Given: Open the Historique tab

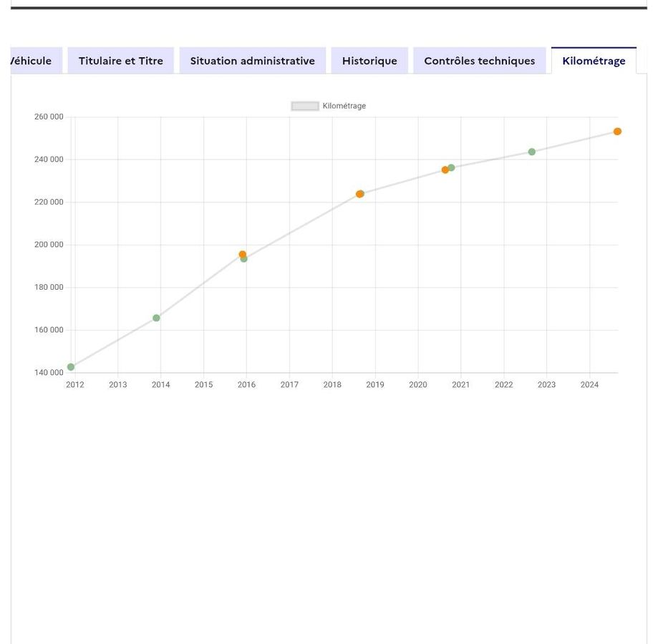Looking at the screenshot, I should click(369, 61).
